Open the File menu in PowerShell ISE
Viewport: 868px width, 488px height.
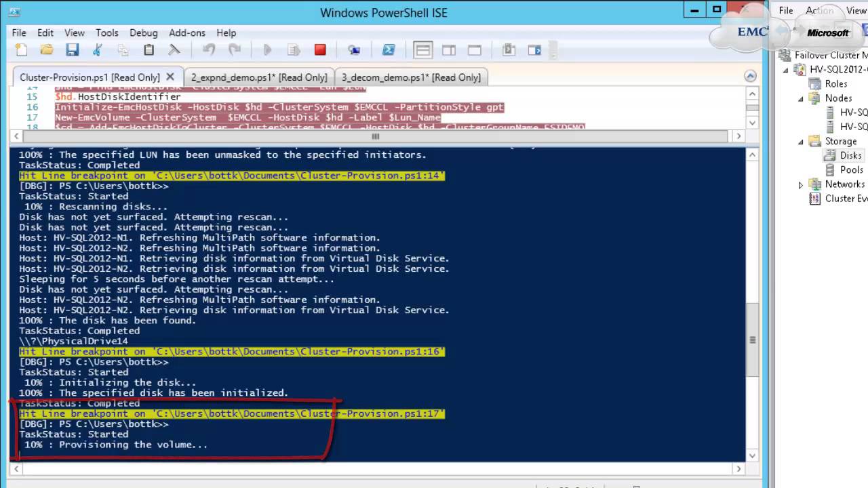[x=19, y=33]
